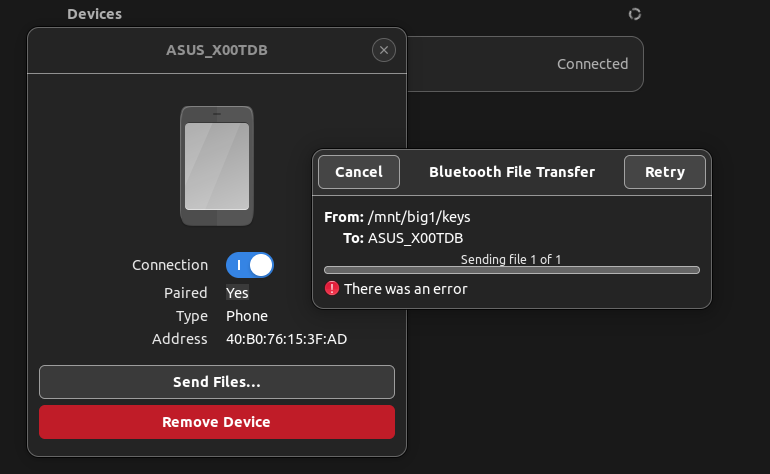Click the Devices section heading
Image resolution: width=770 pixels, height=474 pixels.
94,14
